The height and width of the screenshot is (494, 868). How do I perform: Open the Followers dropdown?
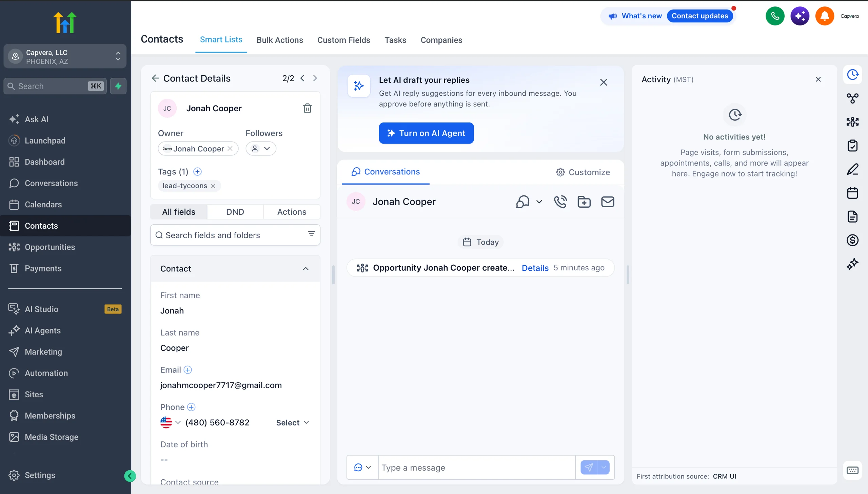(261, 149)
